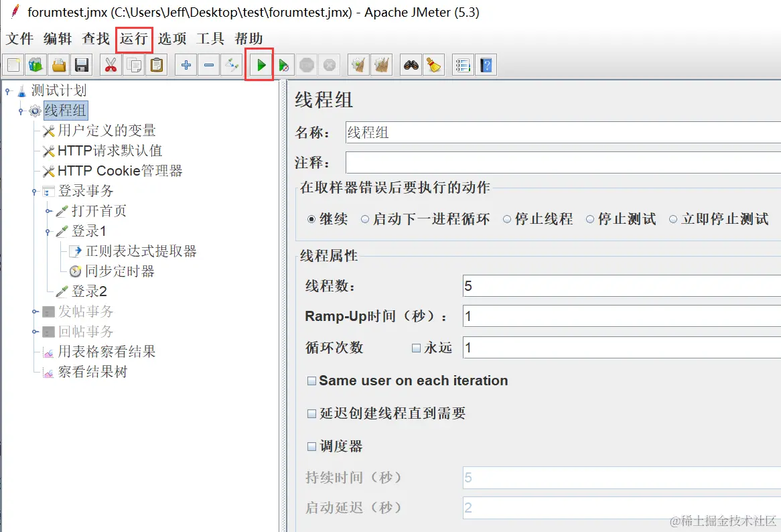Click the Clear All brooms icon

[x=382, y=65]
